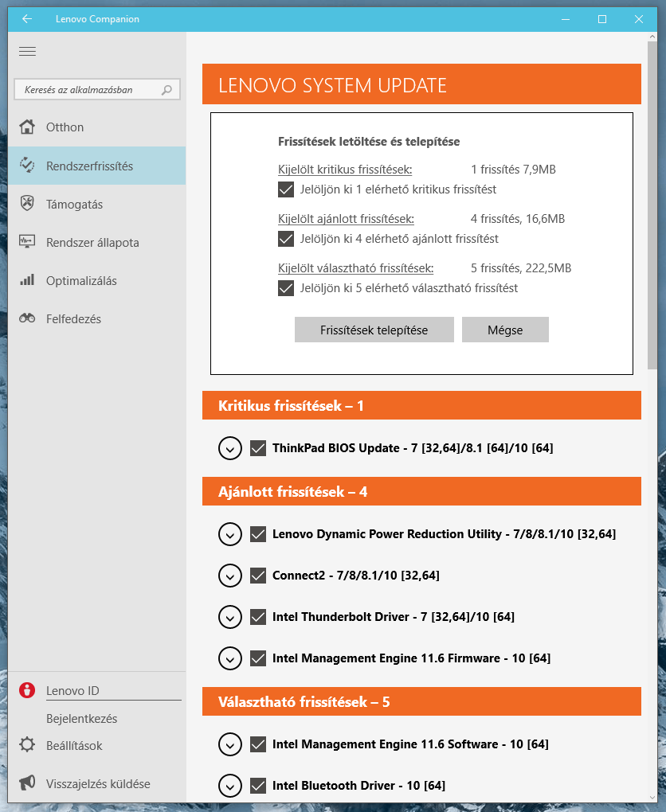Click the Támogatás shield icon

pyautogui.click(x=27, y=204)
